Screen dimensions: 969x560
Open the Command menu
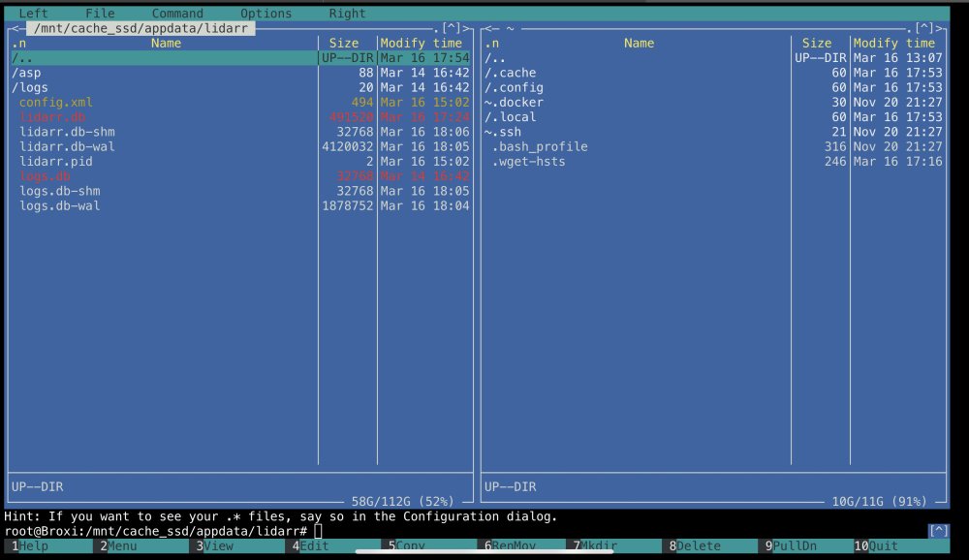[177, 14]
